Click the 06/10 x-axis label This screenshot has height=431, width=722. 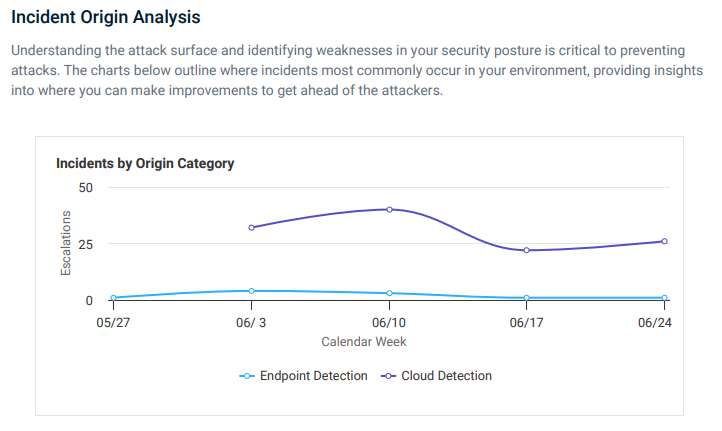(389, 323)
